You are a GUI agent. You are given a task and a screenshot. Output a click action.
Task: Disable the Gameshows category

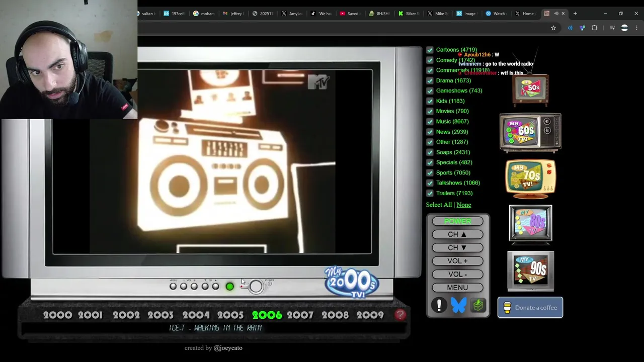(x=430, y=91)
